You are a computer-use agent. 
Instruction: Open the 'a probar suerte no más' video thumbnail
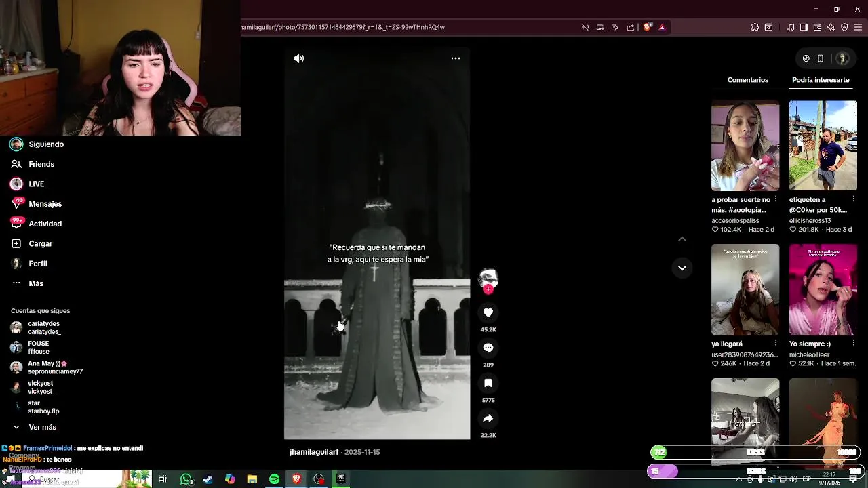[x=745, y=146]
